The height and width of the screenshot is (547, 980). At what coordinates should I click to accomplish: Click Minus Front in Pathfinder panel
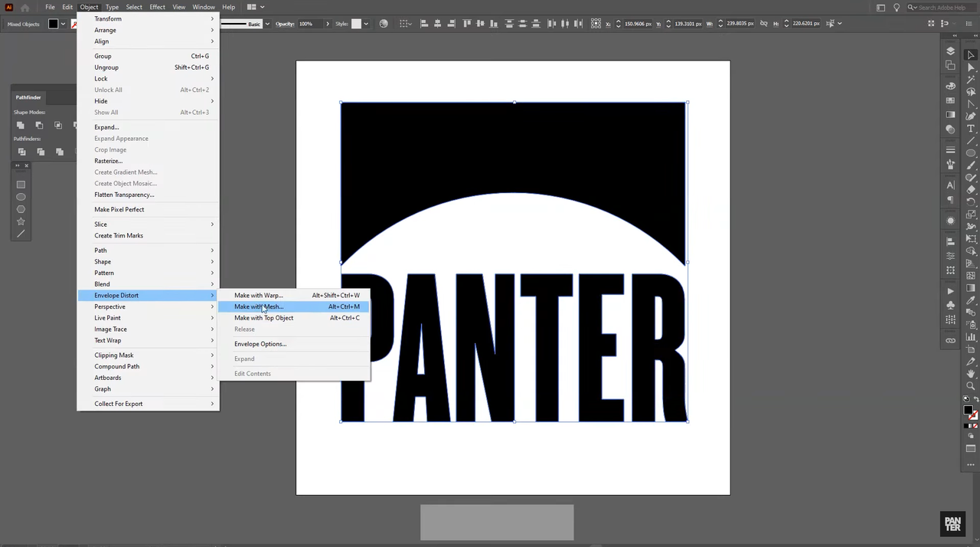[39, 125]
